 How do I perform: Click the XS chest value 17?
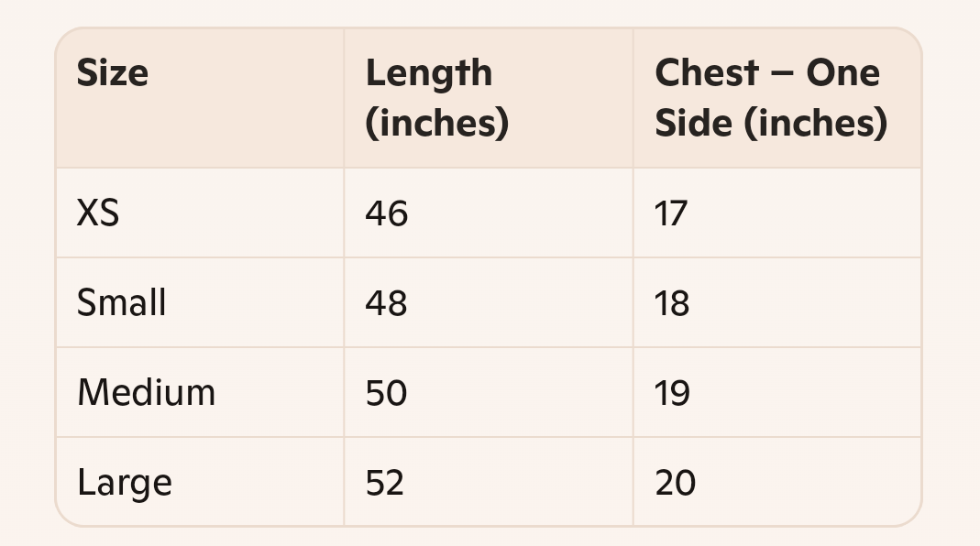[671, 213]
